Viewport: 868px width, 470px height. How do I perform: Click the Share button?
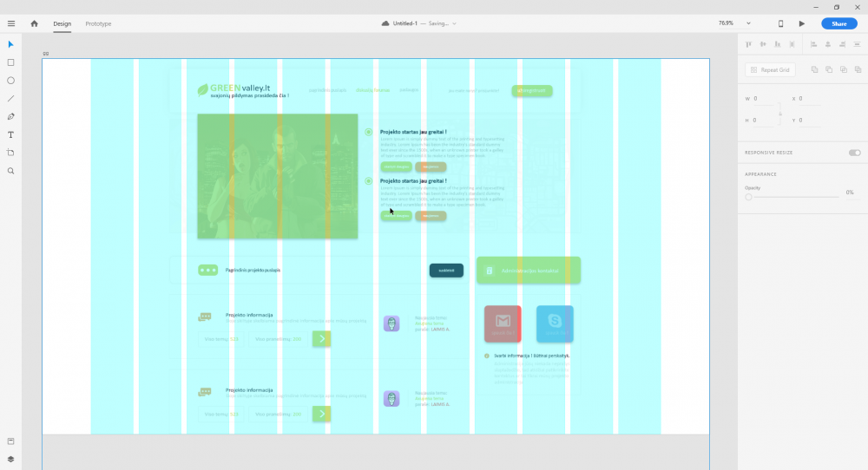click(x=839, y=23)
